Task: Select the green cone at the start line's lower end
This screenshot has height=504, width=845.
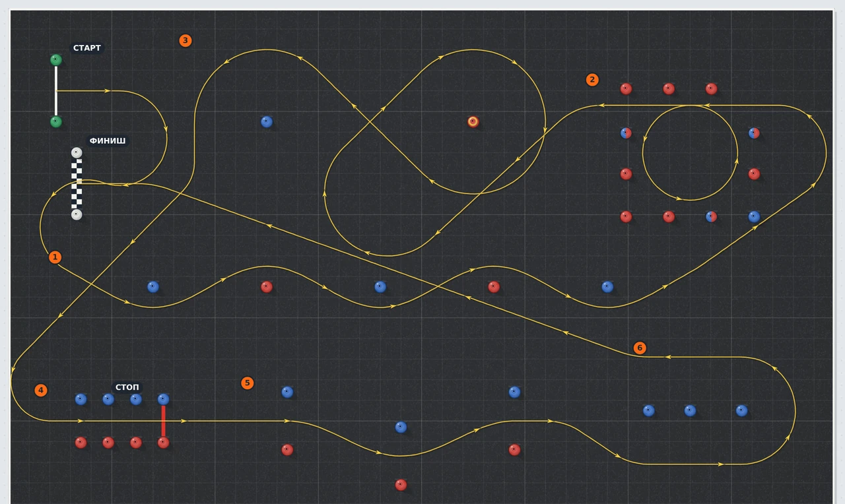Action: pos(56,121)
